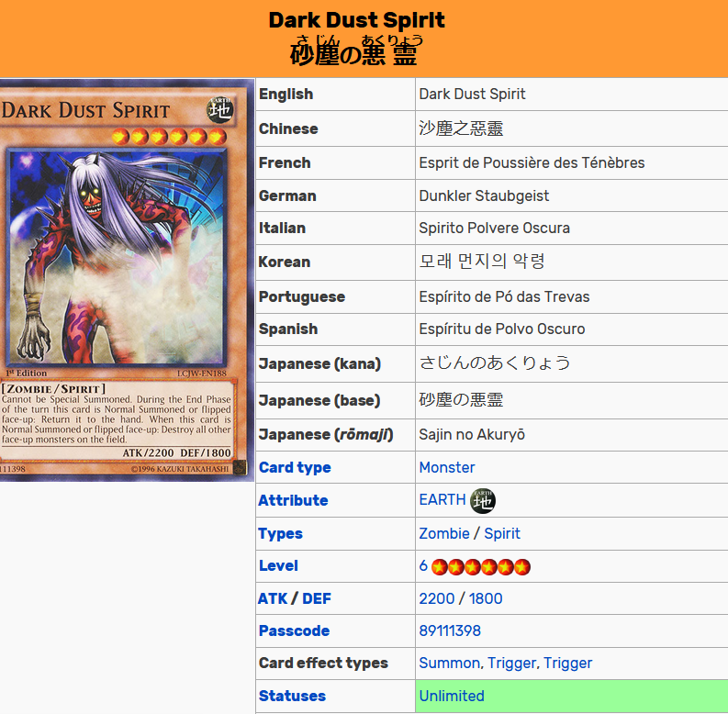
Task: Click the Level stars icon row
Action: [480, 567]
